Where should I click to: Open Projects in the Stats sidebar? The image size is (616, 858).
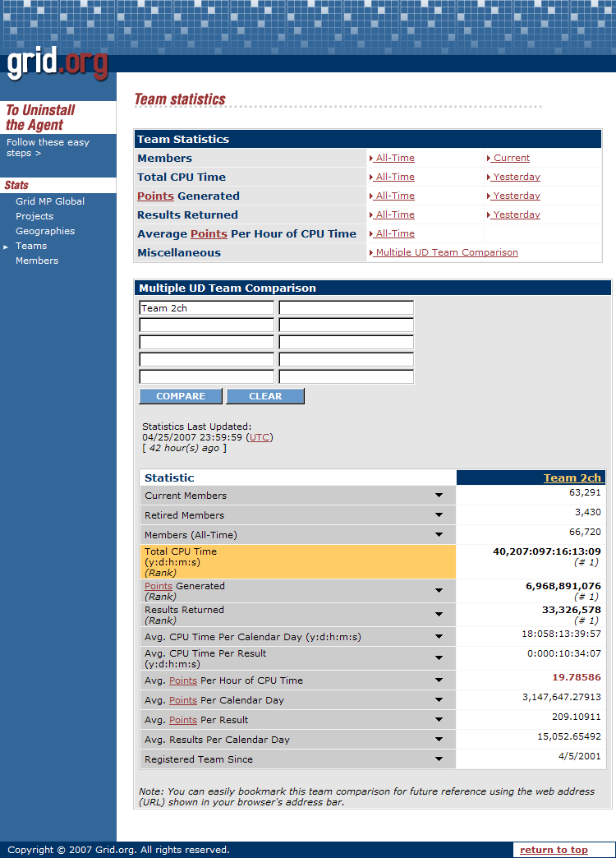coord(34,216)
